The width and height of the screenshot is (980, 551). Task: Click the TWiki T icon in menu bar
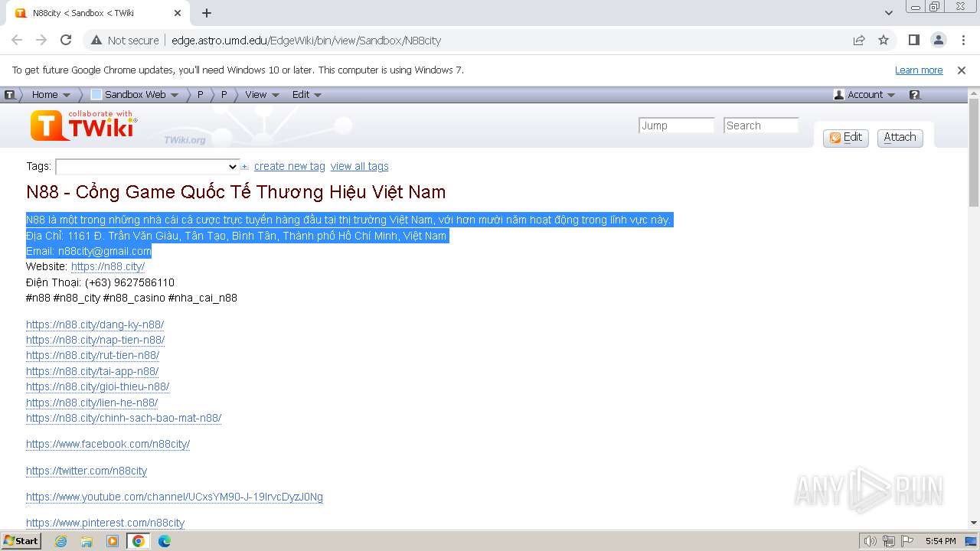[10, 95]
